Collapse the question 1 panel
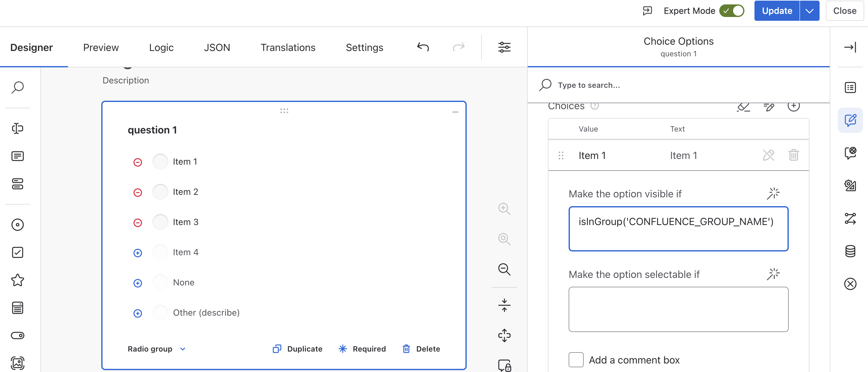The image size is (868, 372). click(x=455, y=111)
